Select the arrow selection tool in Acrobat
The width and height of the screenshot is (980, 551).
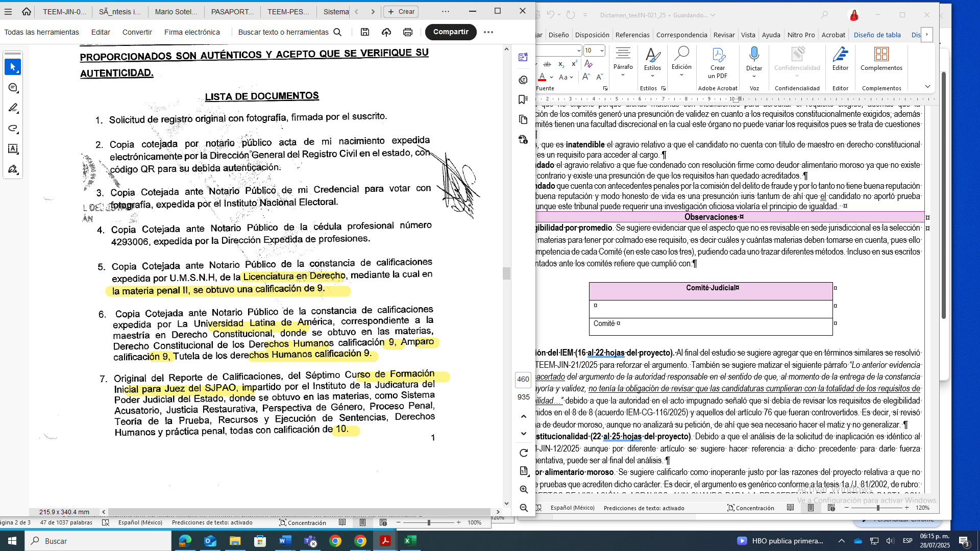13,67
